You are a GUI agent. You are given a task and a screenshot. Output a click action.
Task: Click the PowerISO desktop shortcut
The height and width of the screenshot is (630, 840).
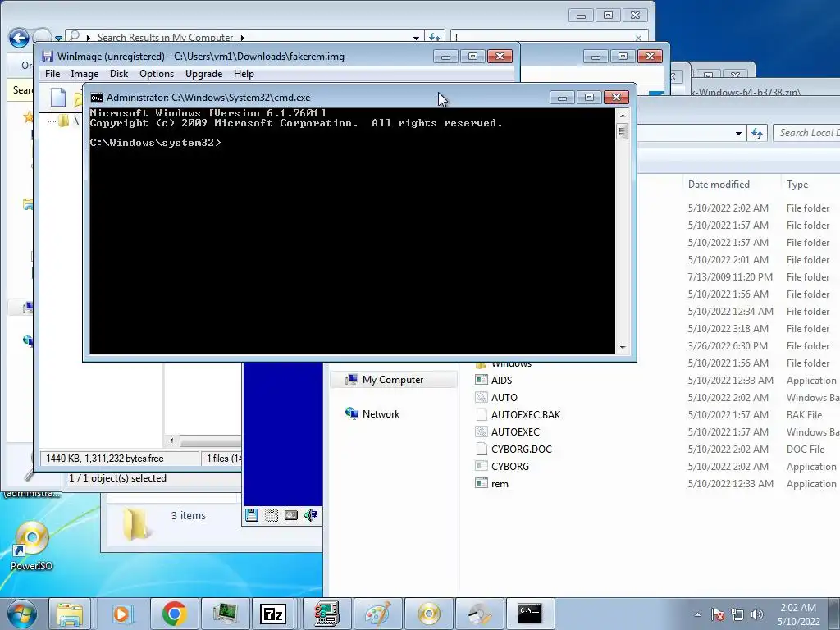tap(32, 546)
